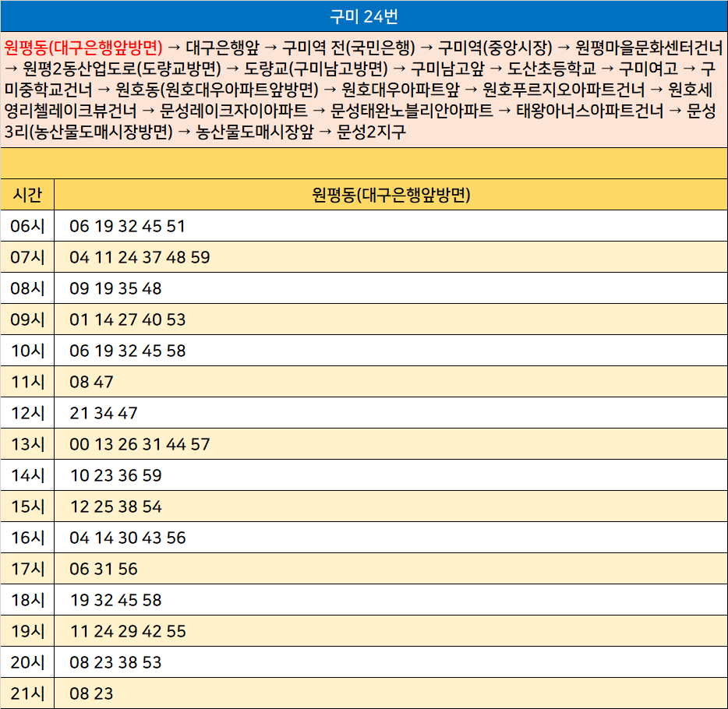Click the times '01 14 27 40 53'
728x709 pixels.
click(127, 319)
